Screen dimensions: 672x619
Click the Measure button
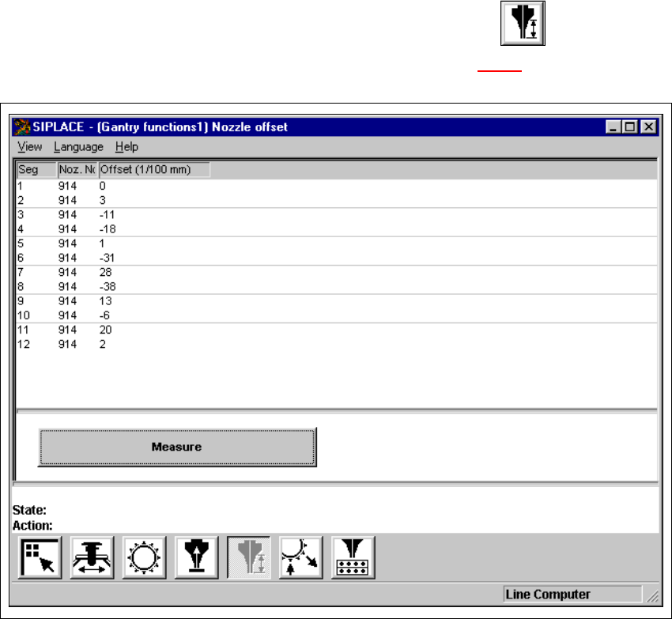coord(177,447)
